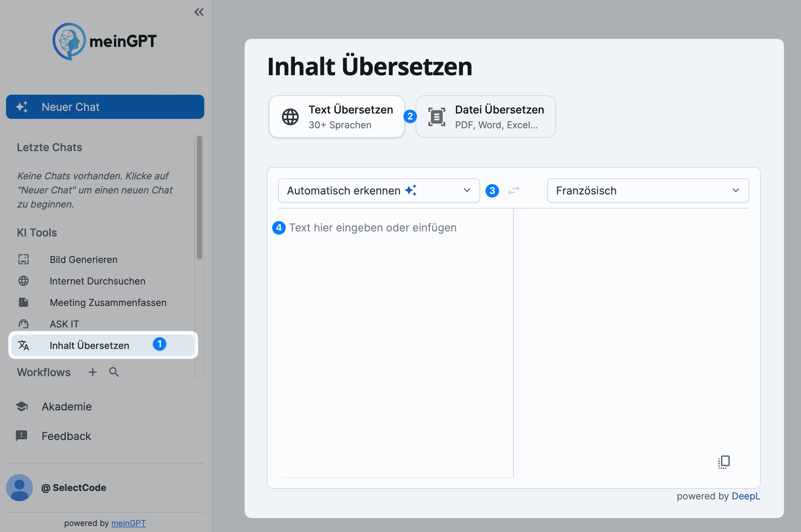This screenshot has width=801, height=532.
Task: Select the Meeting Zusammenfassen tool
Action: point(108,303)
